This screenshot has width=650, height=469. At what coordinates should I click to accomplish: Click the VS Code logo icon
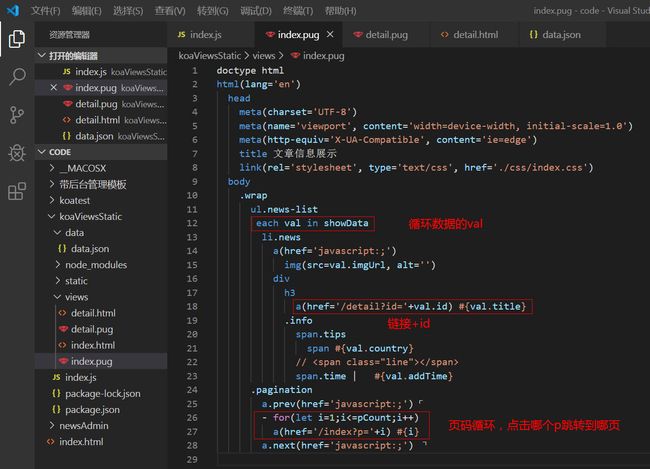point(13,10)
